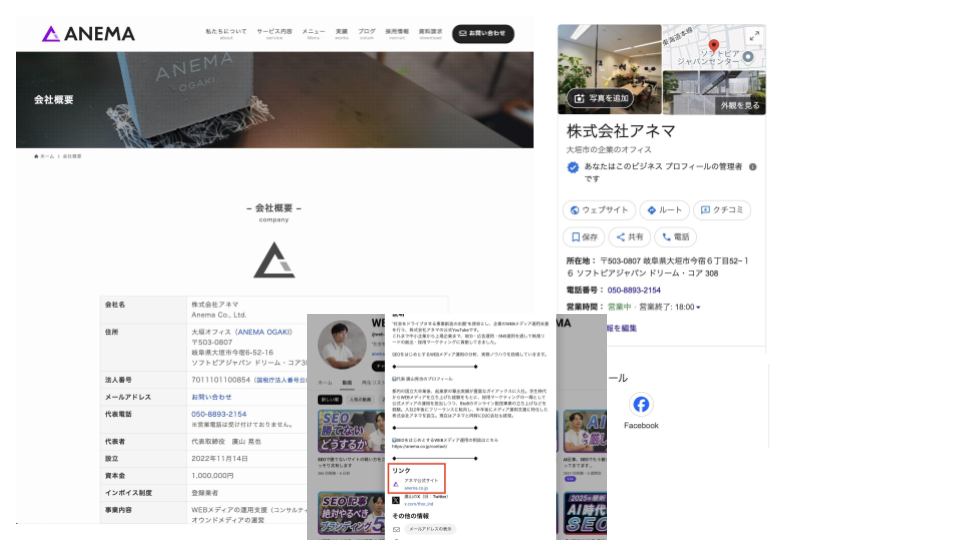Click the Facebook icon
Viewport: 960px width, 540px height.
point(641,405)
